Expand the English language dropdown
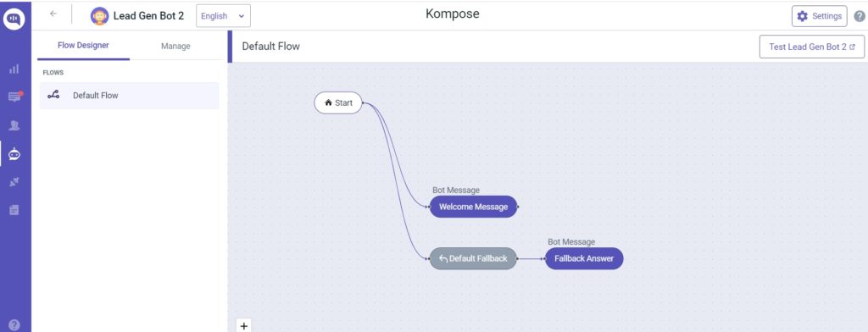Image resolution: width=868 pixels, height=332 pixels. [223, 16]
